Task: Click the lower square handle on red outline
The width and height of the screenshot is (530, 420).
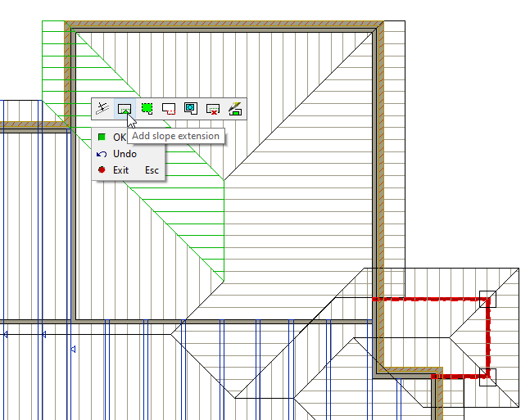Action: (x=487, y=377)
